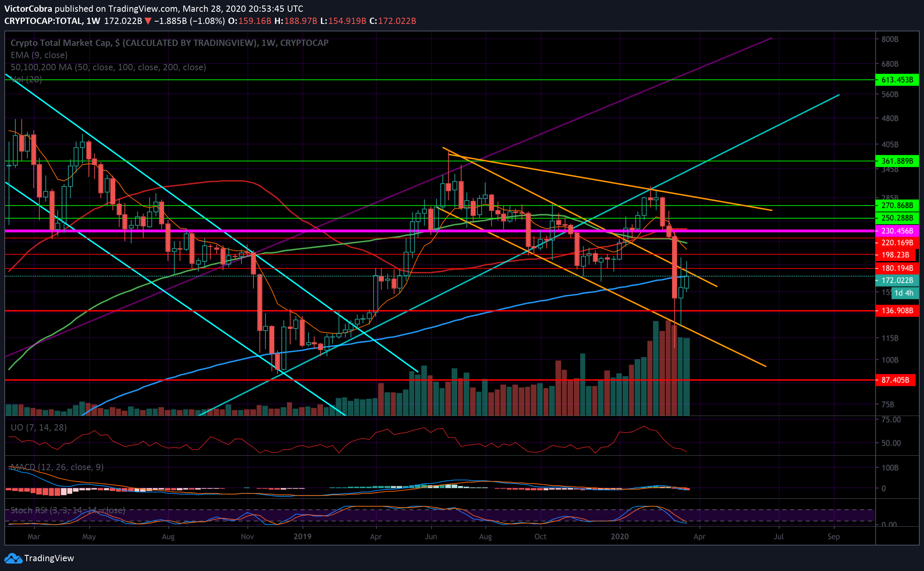The width and height of the screenshot is (924, 571).
Task: Click the low price L:154.919B value
Action: 343,21
